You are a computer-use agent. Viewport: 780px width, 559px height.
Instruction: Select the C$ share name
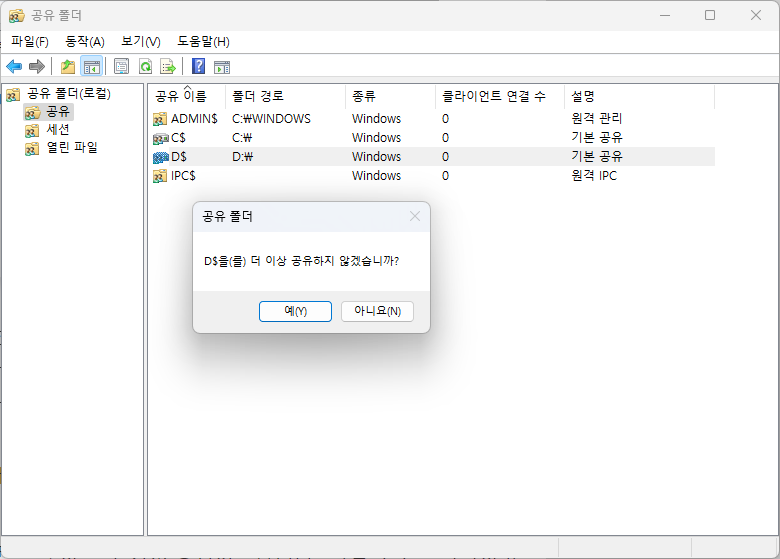click(x=178, y=138)
